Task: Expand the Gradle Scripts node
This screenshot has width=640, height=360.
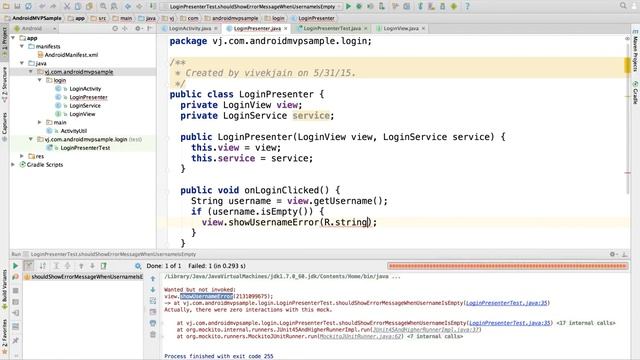Action: (x=13, y=164)
